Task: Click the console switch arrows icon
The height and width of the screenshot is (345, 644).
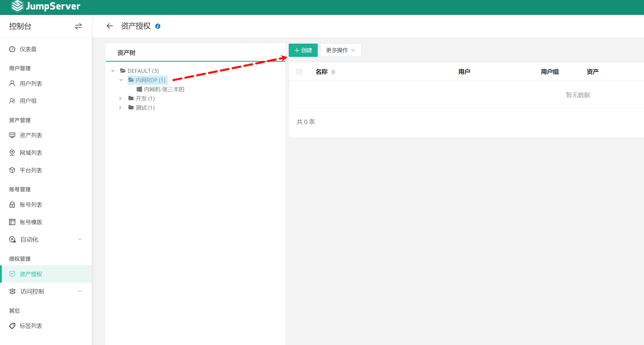Action: tap(78, 26)
